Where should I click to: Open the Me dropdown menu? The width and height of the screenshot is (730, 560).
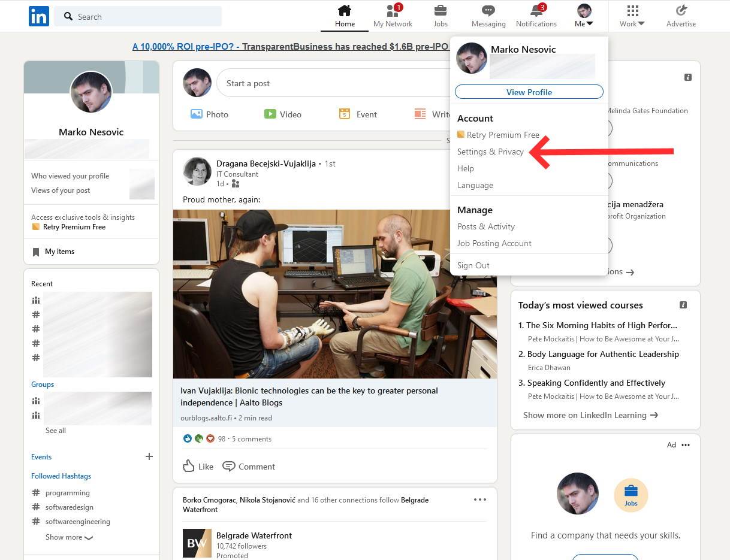point(583,16)
